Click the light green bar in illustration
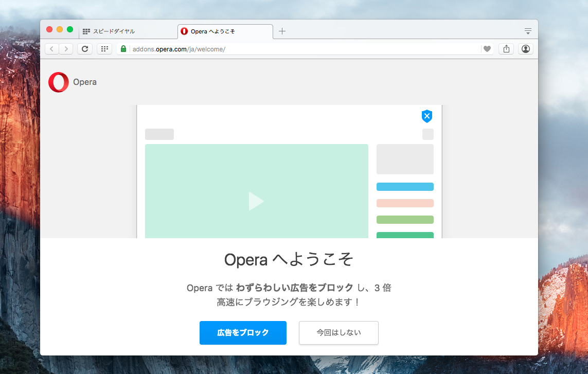588x374 pixels. click(405, 220)
